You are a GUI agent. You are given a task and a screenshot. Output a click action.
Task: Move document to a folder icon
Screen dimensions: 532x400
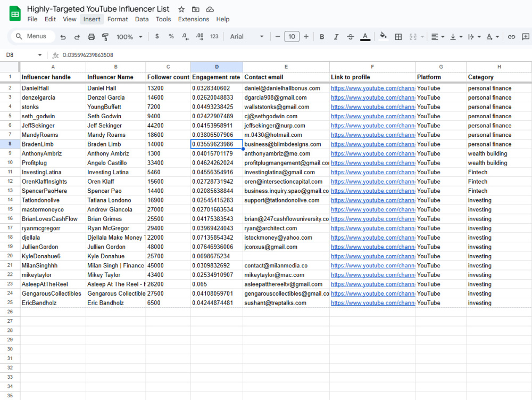(195, 9)
